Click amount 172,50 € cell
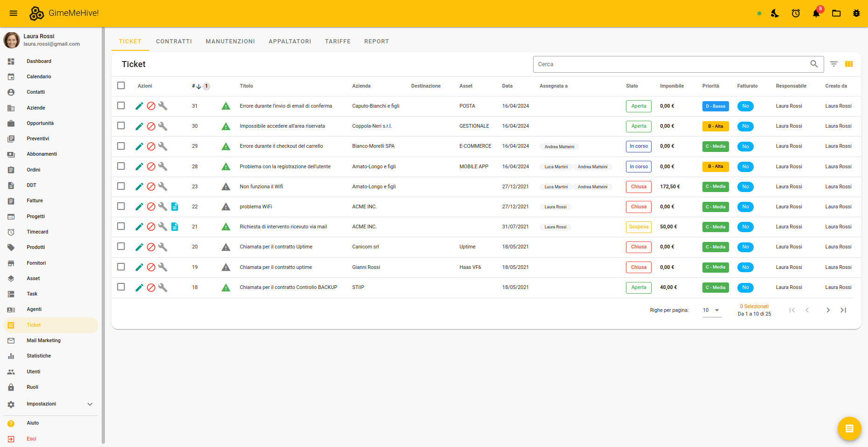The width and height of the screenshot is (868, 447). [670, 186]
